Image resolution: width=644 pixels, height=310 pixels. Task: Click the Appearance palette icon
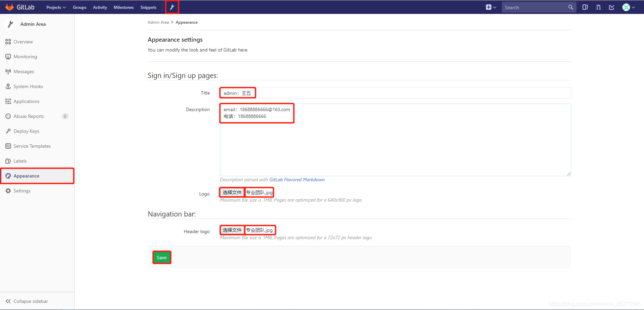click(x=8, y=176)
